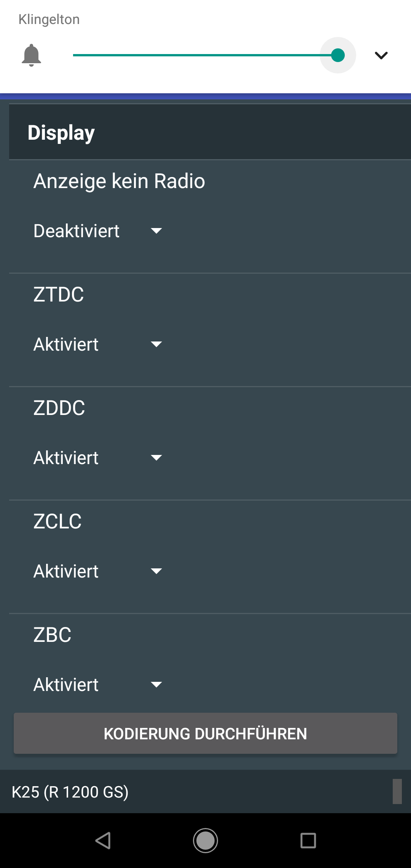Image resolution: width=411 pixels, height=868 pixels.
Task: Expand volume panel with chevron arrow
Action: 381,56
